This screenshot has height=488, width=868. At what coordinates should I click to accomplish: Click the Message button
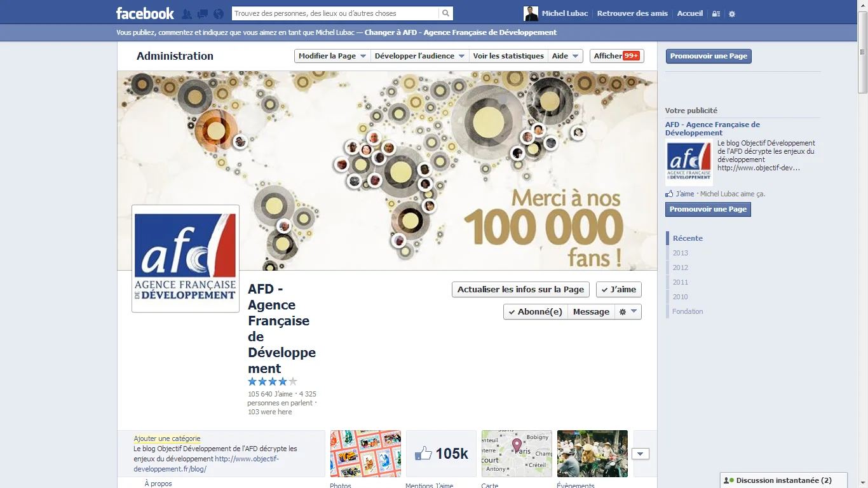[591, 311]
